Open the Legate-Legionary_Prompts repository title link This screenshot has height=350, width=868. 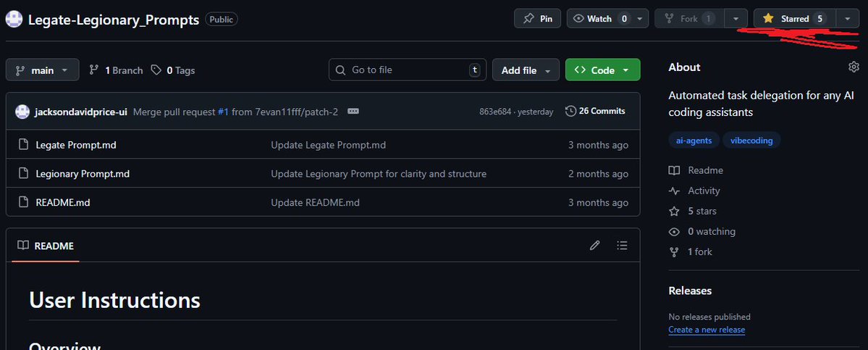[114, 20]
